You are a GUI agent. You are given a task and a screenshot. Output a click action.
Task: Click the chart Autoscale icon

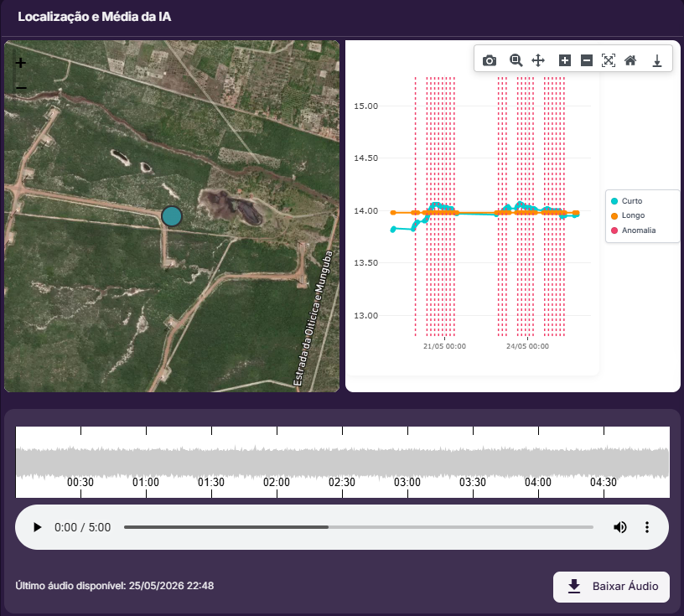click(609, 60)
